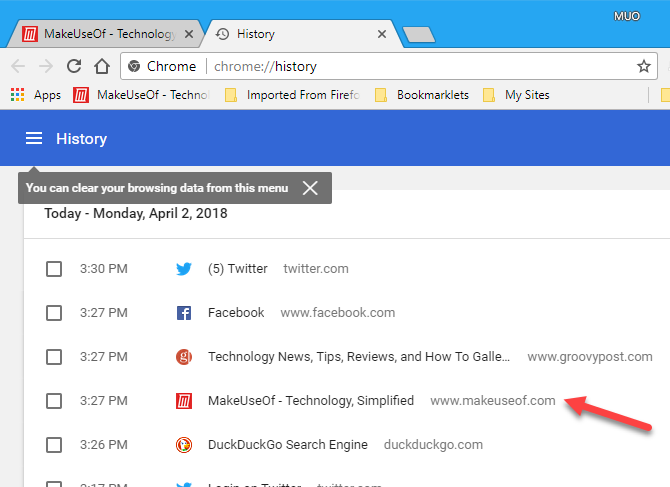The width and height of the screenshot is (670, 487).
Task: Switch to the MakeUseOf browser tab
Action: [100, 34]
